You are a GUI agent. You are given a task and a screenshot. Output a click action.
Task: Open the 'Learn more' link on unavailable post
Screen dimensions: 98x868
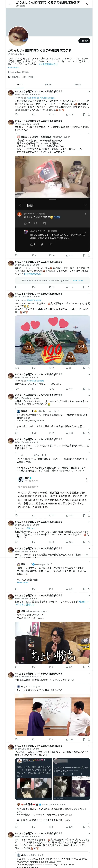pyautogui.click(x=77, y=280)
